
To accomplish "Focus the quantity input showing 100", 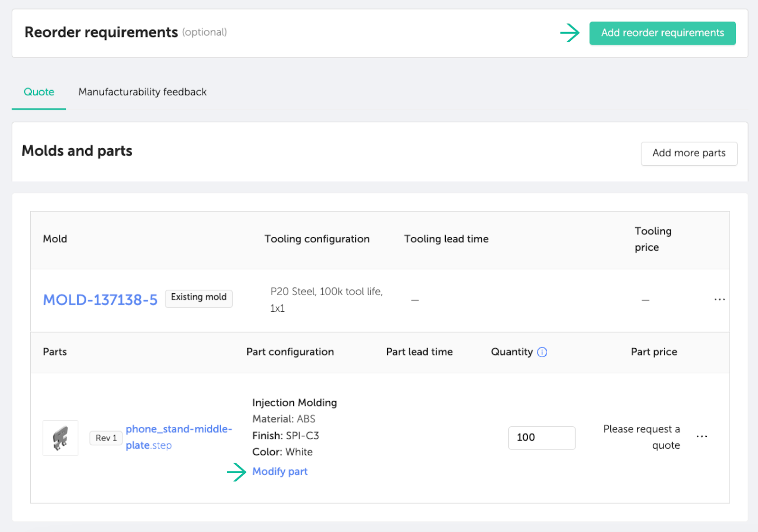I will 541,438.
